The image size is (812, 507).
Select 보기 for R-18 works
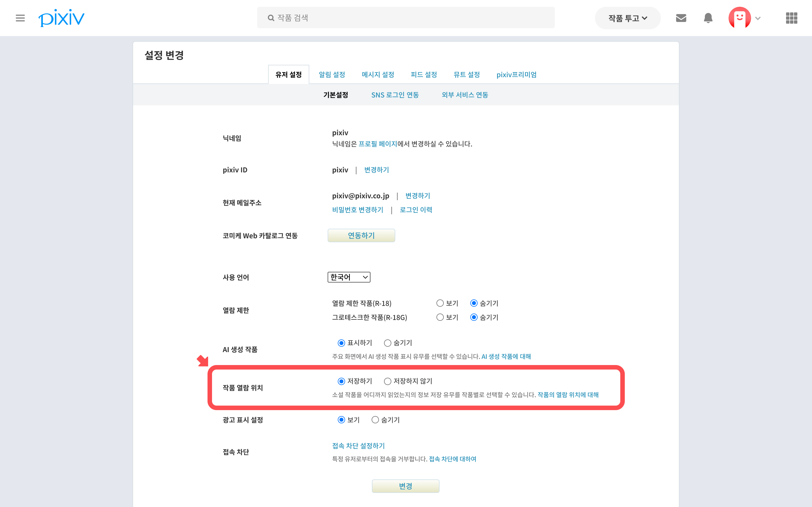click(x=440, y=303)
